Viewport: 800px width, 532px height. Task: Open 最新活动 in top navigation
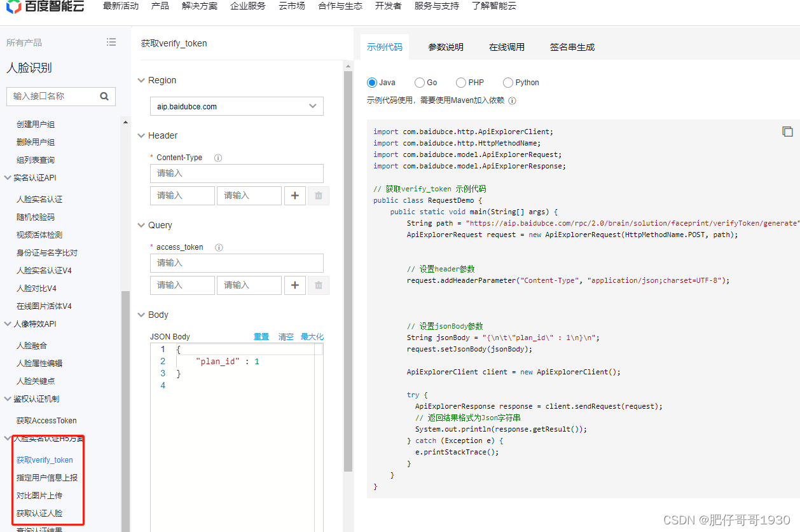click(121, 6)
